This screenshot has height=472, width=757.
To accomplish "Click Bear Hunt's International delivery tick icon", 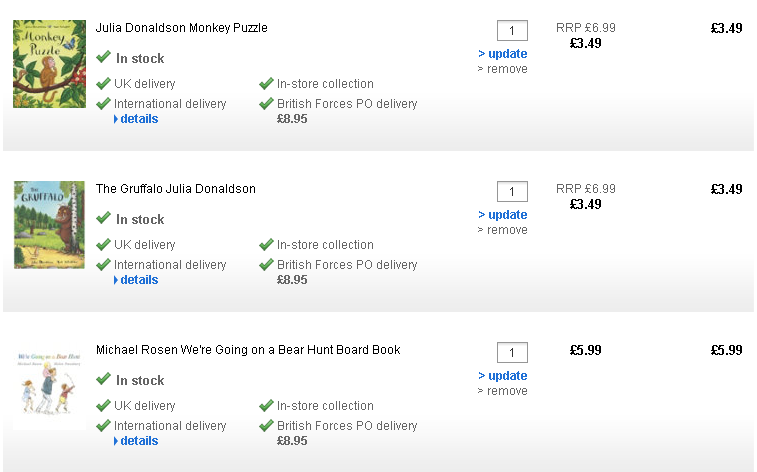I will click(x=103, y=426).
